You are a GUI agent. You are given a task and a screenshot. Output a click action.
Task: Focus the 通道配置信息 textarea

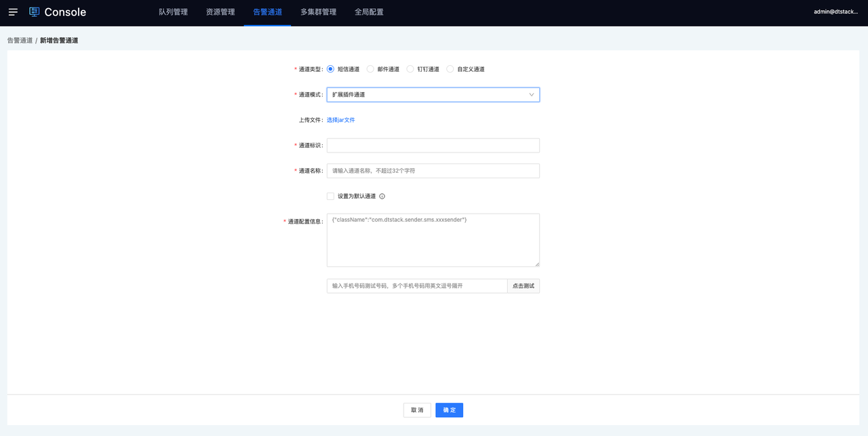tap(433, 240)
